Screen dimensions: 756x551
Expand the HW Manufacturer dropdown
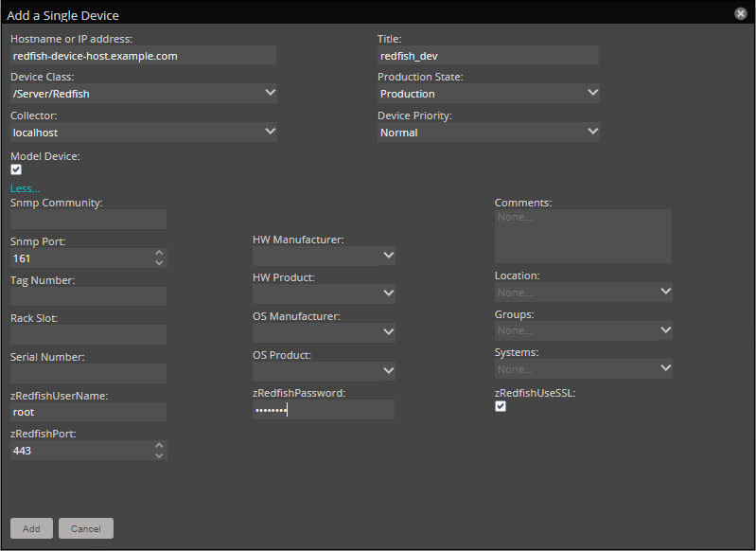click(x=388, y=256)
